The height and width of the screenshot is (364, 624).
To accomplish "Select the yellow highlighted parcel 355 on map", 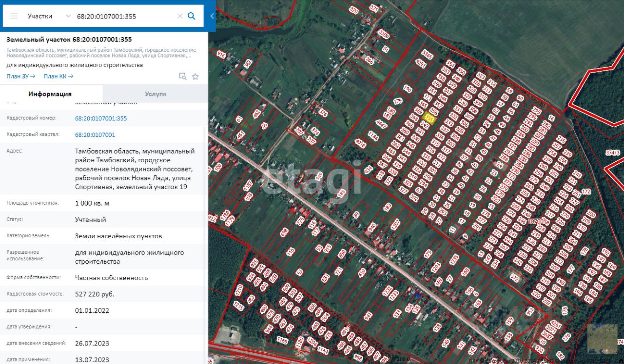I will 429,117.
